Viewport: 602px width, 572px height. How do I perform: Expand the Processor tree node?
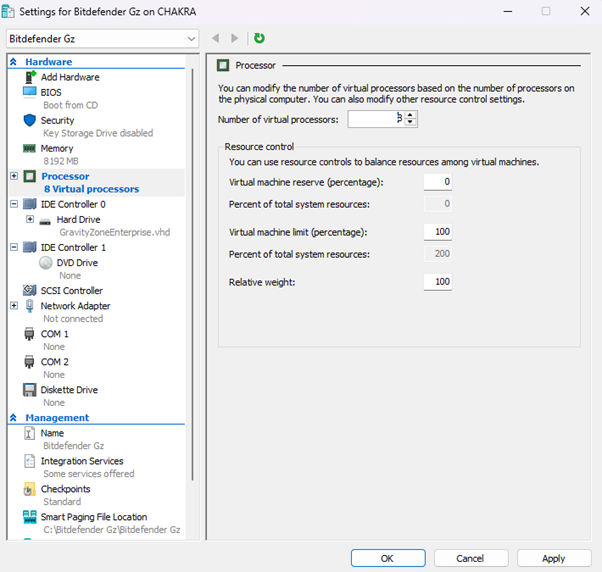pos(14,176)
